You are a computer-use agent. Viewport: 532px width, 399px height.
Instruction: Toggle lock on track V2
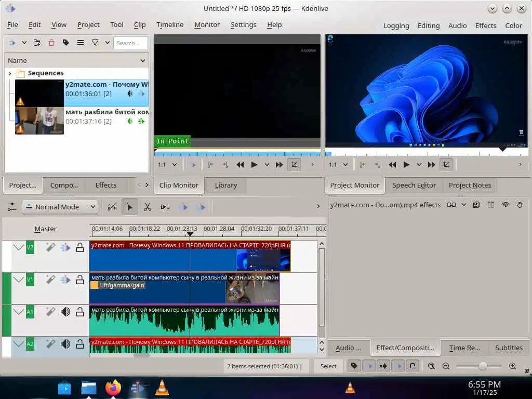(x=79, y=247)
